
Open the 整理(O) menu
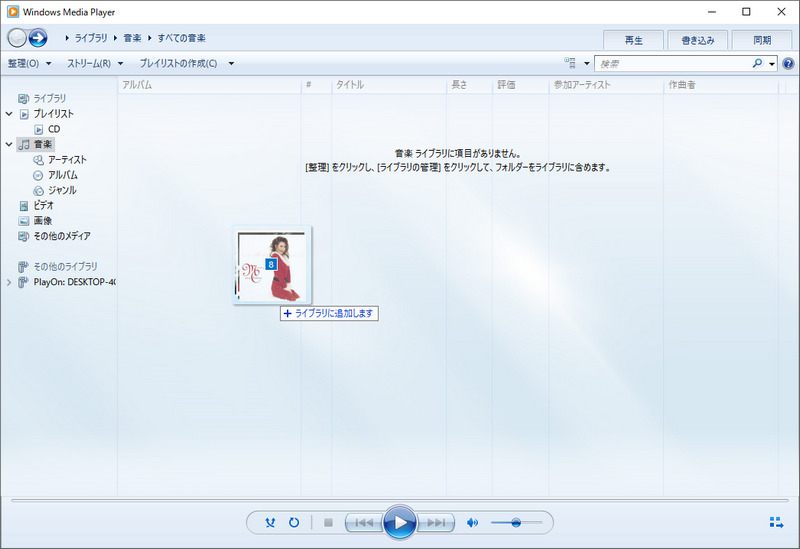[30, 63]
